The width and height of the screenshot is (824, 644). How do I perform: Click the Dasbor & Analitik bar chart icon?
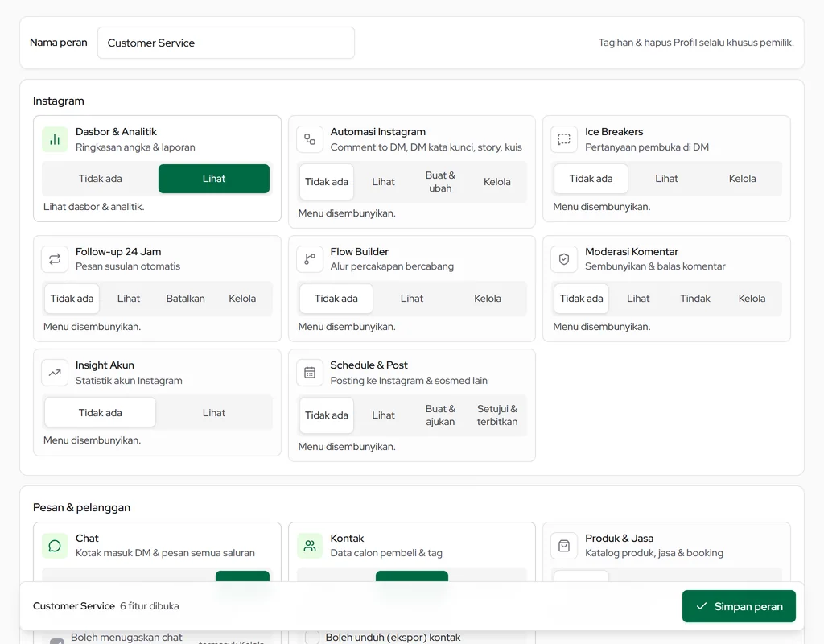55,139
